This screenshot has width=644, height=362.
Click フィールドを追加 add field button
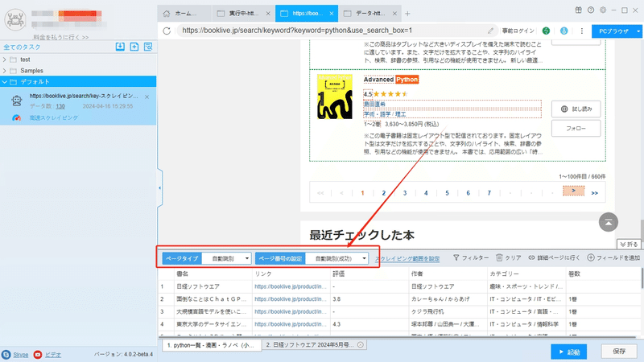coord(613,257)
